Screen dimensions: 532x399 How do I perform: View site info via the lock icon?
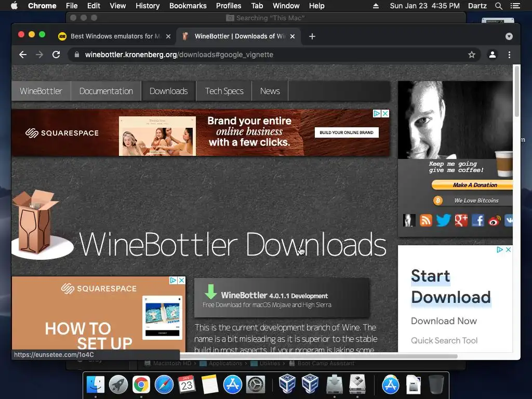[77, 55]
